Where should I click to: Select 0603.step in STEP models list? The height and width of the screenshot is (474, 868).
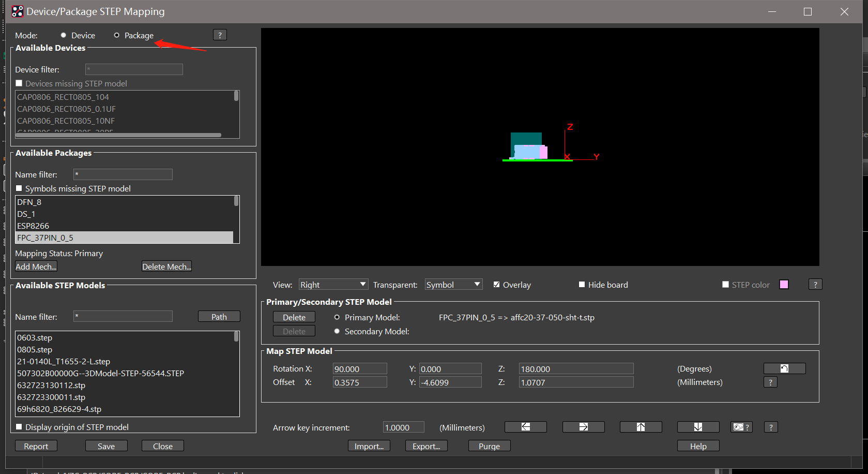tap(125, 337)
